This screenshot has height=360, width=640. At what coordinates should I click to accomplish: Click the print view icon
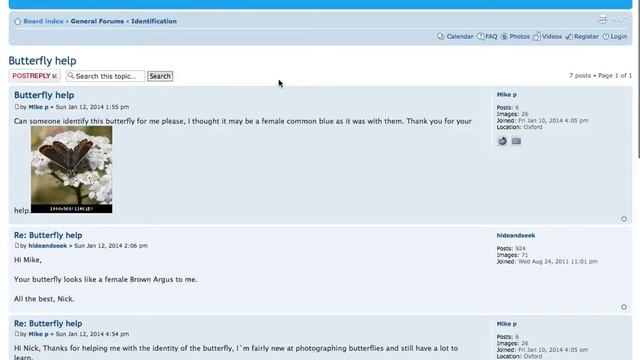[x=602, y=20]
